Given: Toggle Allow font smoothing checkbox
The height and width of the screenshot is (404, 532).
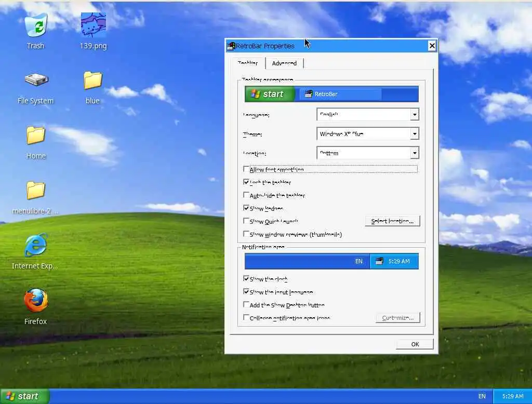Looking at the screenshot, I should (x=246, y=169).
